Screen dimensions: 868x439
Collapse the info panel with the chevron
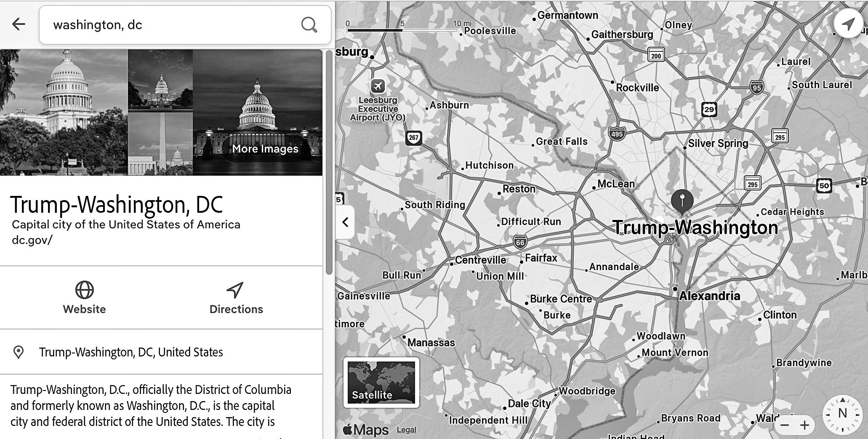point(345,222)
